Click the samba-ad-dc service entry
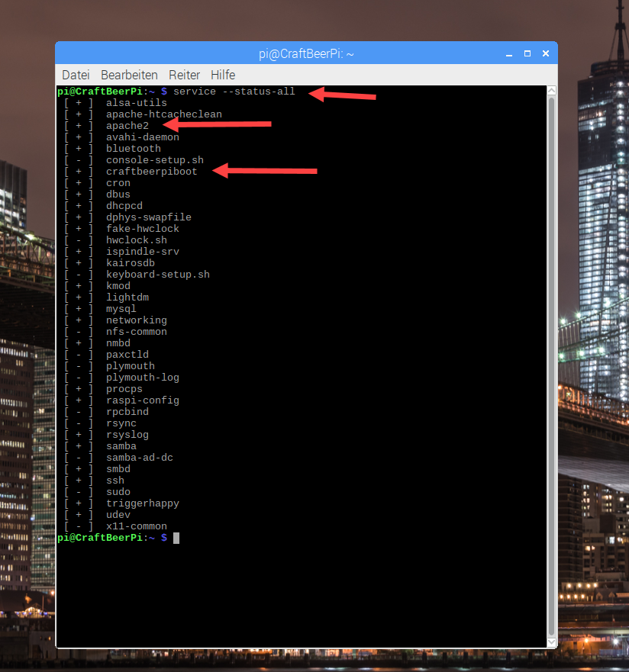This screenshot has height=672, width=629. coord(140,458)
